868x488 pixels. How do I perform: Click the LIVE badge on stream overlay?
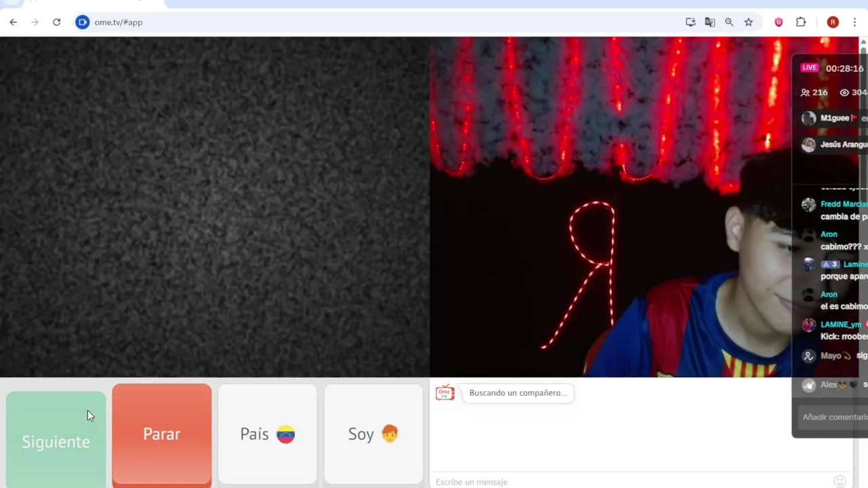coord(809,68)
